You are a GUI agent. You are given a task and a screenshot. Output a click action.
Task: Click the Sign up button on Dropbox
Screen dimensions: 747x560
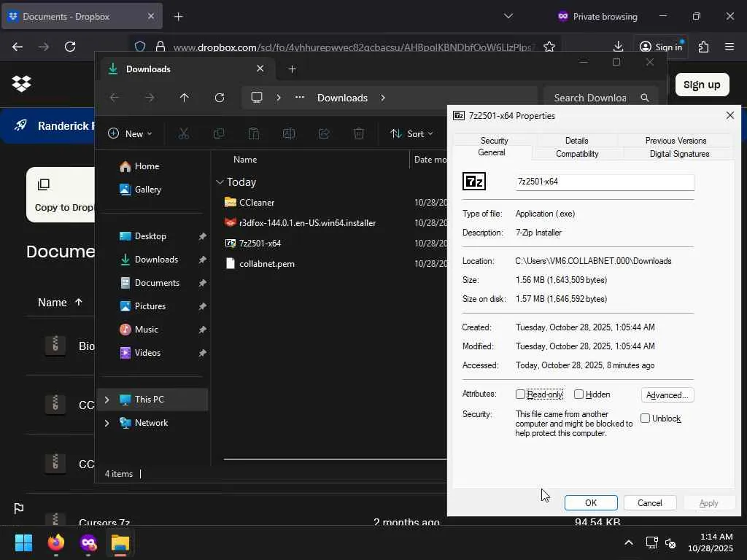pos(702,85)
